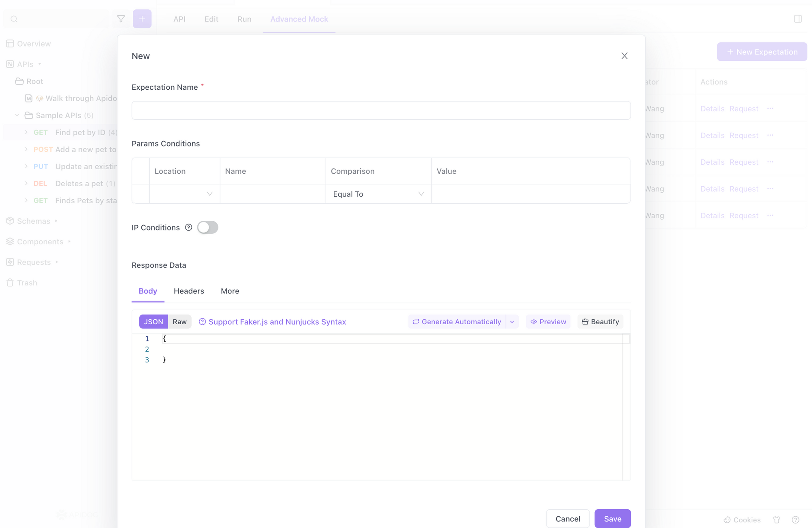
Task: Switch to the More tab
Action: coord(230,291)
